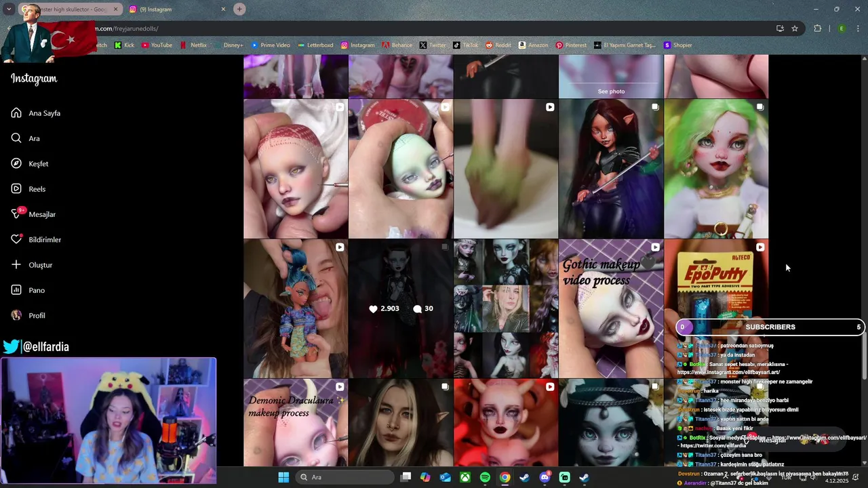The height and width of the screenshot is (488, 868).
Task: Open the Shopier bookmark
Action: point(677,45)
